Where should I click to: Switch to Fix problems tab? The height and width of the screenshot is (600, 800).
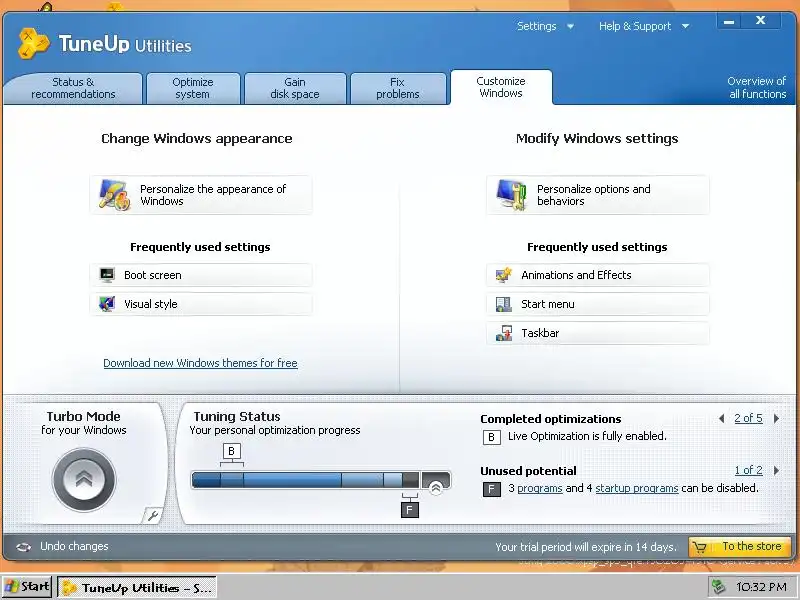pyautogui.click(x=398, y=88)
